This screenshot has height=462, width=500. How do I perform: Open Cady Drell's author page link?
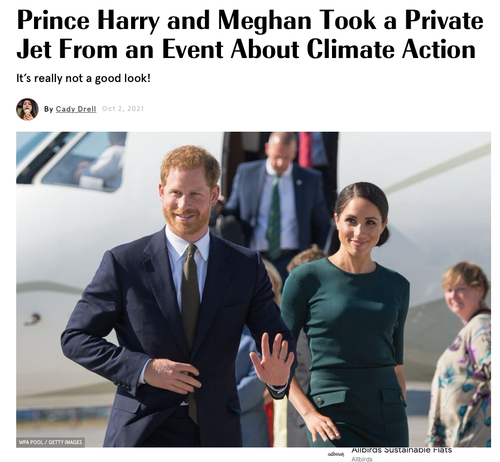click(76, 109)
